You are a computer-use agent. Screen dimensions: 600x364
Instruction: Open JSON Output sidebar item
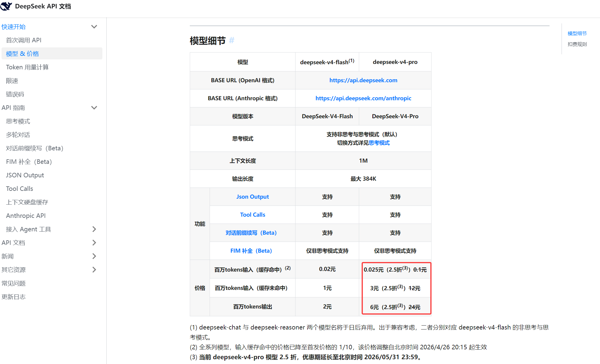tap(25, 175)
